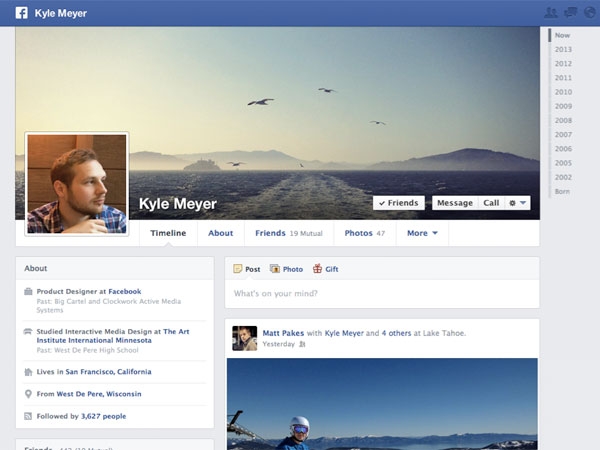Open the Photos 47 tab
600x450 pixels.
[365, 233]
